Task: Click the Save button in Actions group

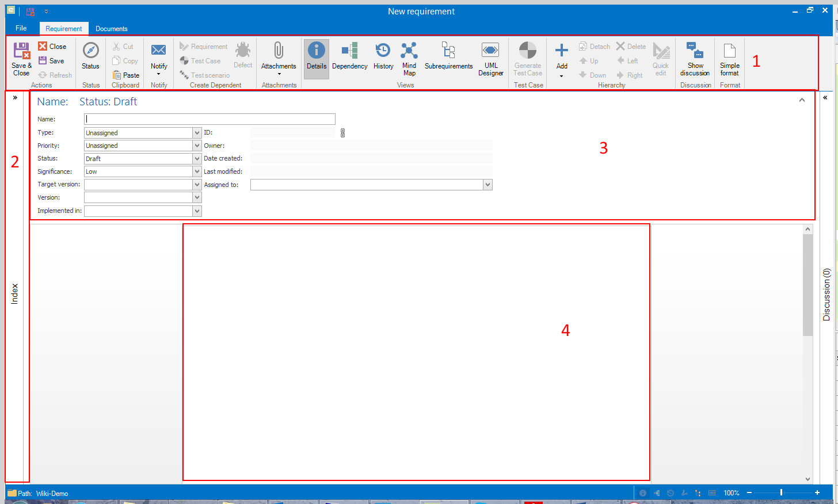Action: click(x=51, y=61)
